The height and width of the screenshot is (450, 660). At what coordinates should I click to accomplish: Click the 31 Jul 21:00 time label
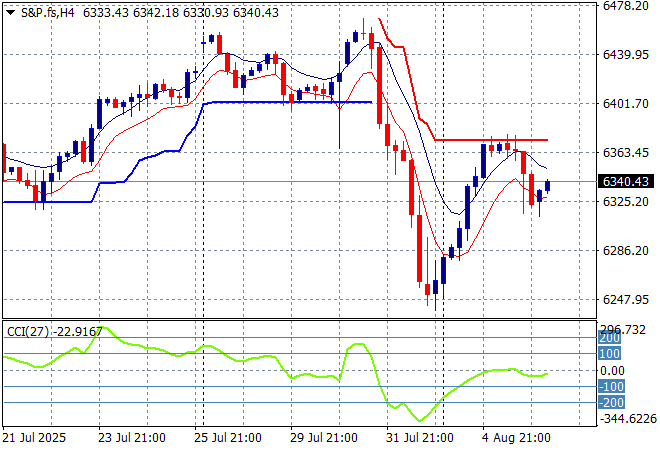pyautogui.click(x=420, y=438)
